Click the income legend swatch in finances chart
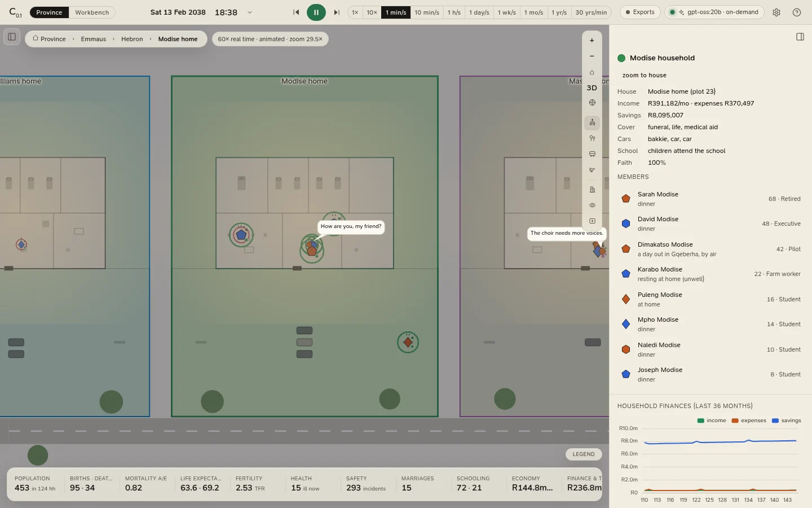Image resolution: width=812 pixels, height=508 pixels. [701, 421]
